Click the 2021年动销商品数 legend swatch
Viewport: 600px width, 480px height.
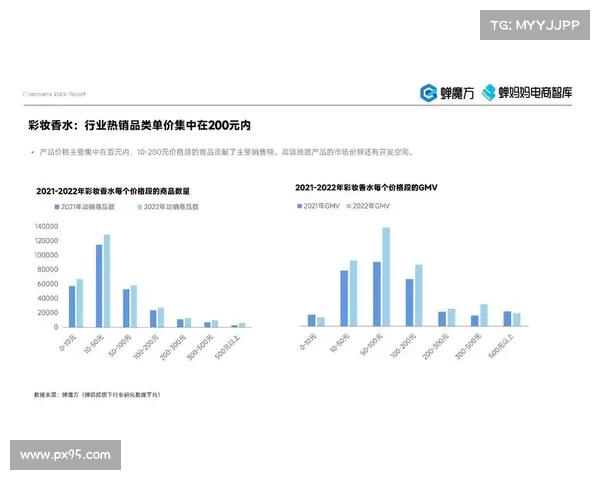point(57,207)
